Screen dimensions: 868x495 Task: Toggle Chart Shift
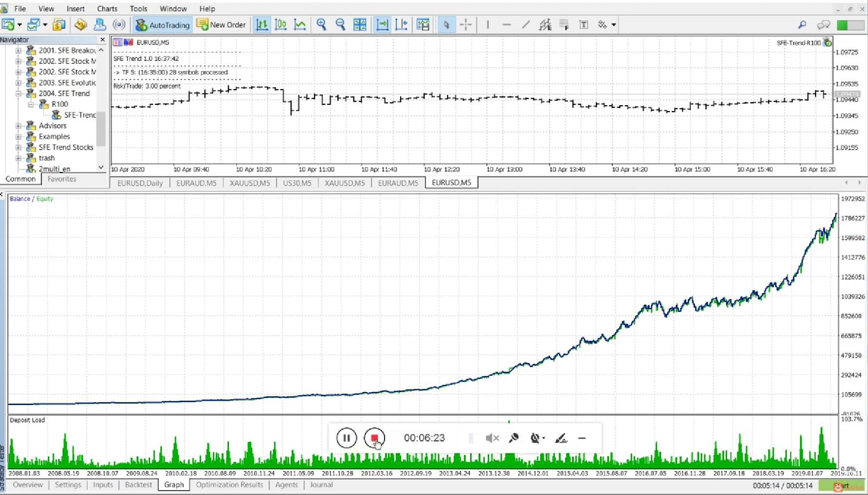402,24
